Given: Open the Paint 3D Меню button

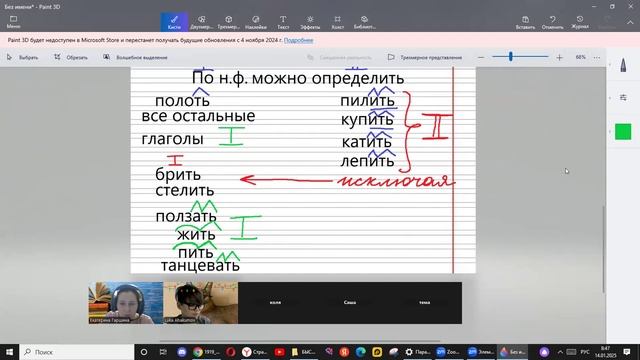Looking at the screenshot, I should click(13, 22).
